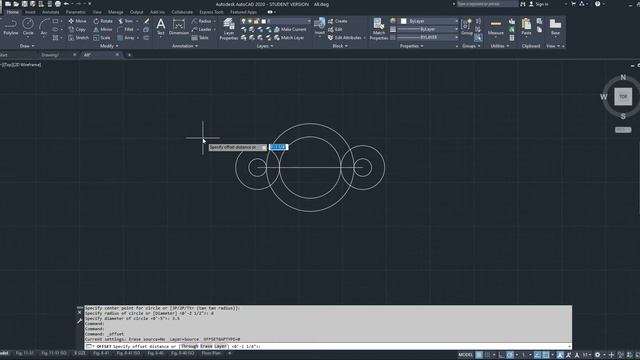Open the Parametric ribbon tab
Image resolution: width=640 pixels, height=360 pixels.
pos(76,12)
